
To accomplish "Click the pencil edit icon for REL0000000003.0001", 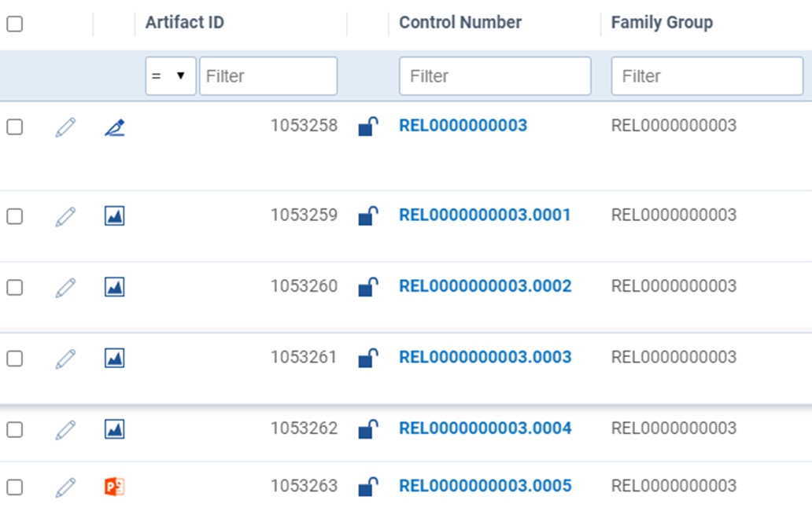I will coord(65,216).
